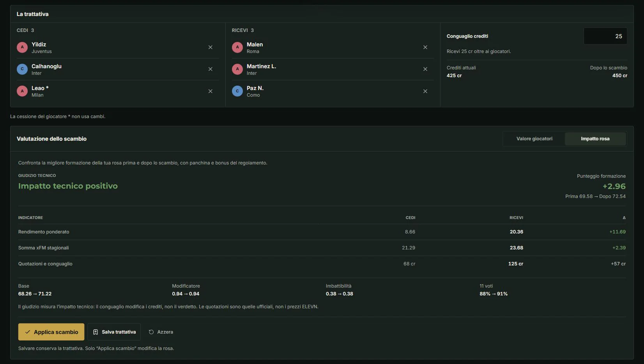Click Martinez L.'s role badge

pyautogui.click(x=237, y=69)
